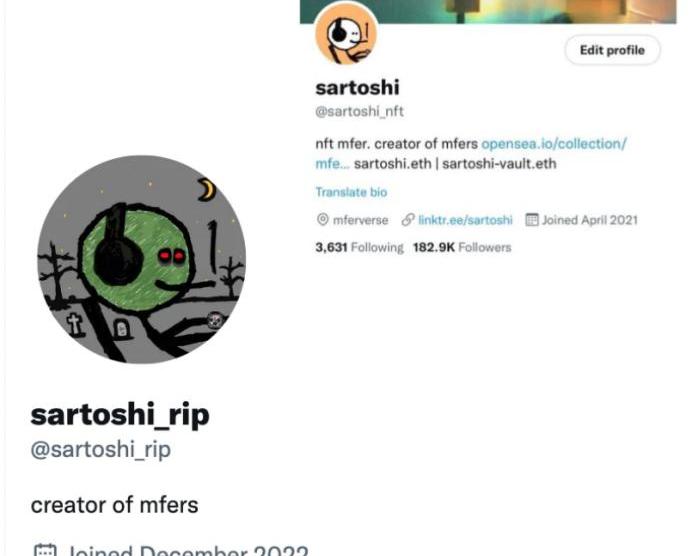Open the green zombie mfer avatar

(x=141, y=259)
